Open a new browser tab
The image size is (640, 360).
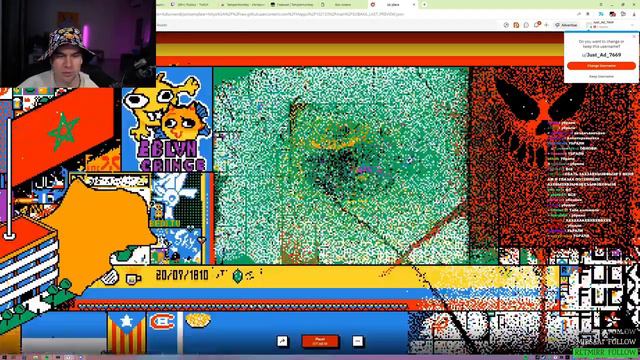click(424, 4)
